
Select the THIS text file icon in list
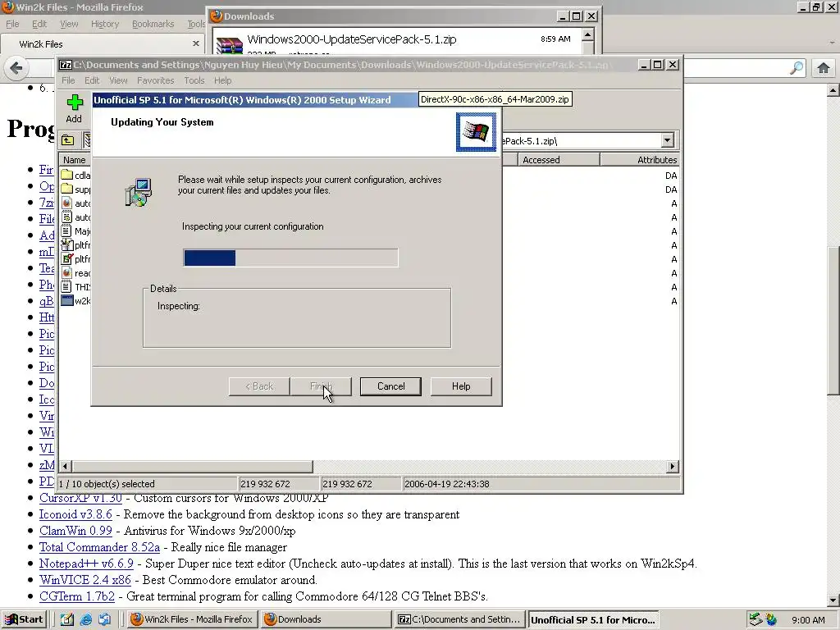click(x=66, y=286)
